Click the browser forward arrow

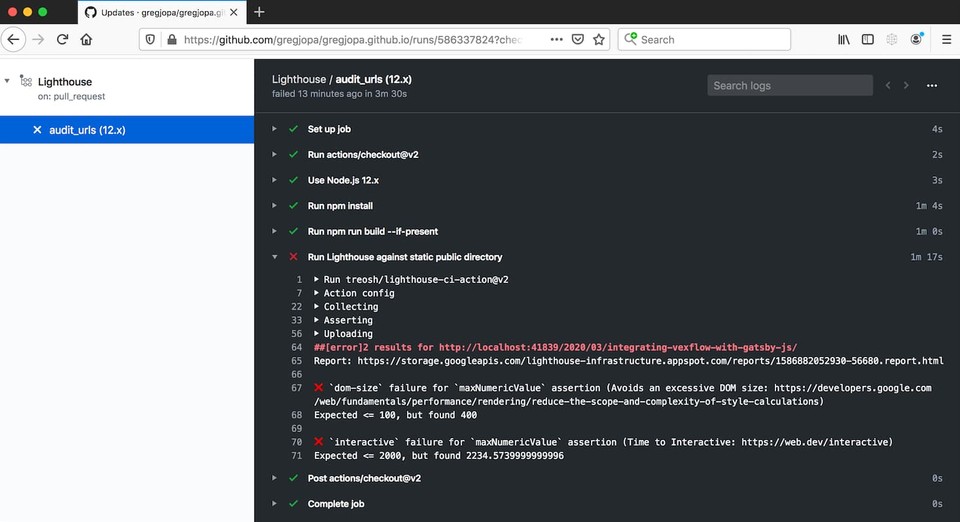point(38,39)
